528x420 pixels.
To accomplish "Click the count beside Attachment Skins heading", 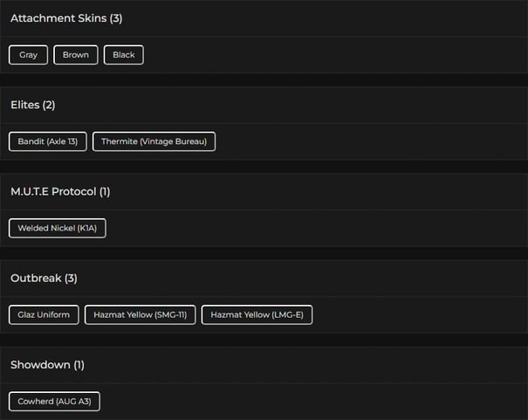I will pos(116,18).
